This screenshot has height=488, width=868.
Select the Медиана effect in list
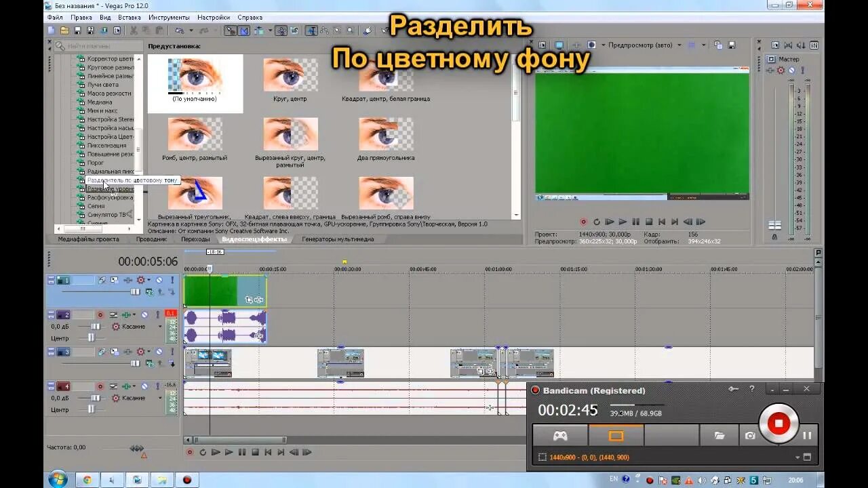click(x=100, y=102)
